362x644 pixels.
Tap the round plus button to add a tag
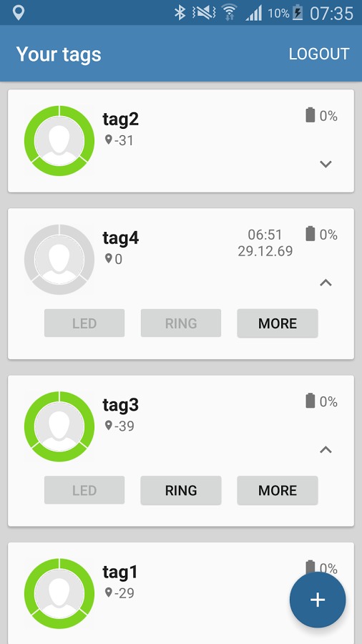tap(318, 600)
